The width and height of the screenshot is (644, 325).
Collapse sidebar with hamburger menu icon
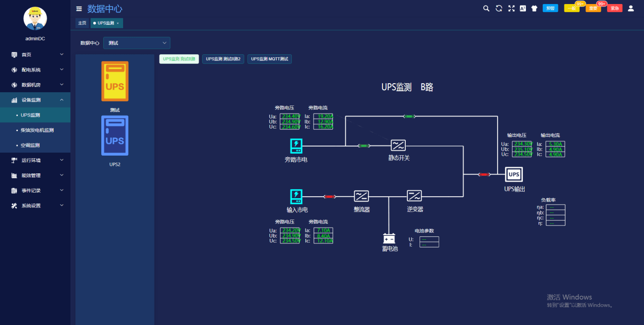(x=79, y=9)
